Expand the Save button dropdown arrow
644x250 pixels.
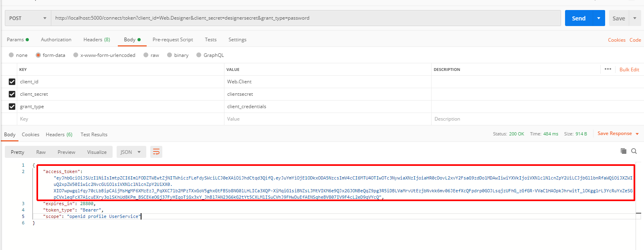[635, 18]
